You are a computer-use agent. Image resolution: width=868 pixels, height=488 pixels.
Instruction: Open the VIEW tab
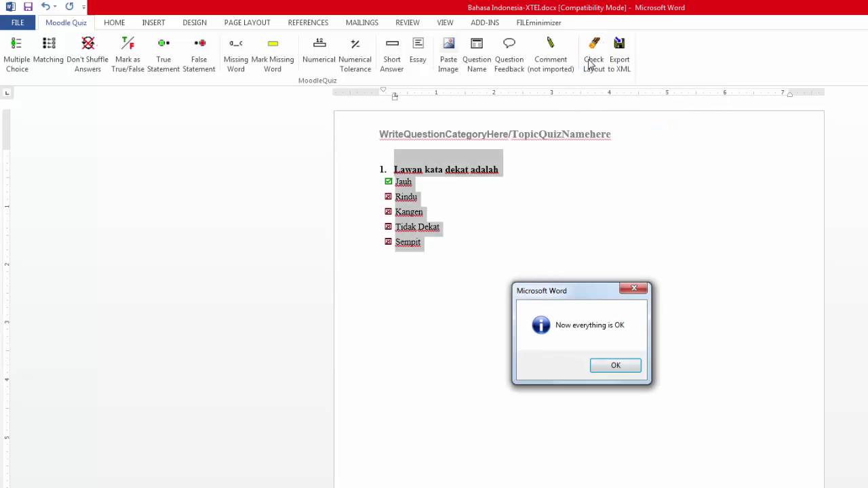445,22
